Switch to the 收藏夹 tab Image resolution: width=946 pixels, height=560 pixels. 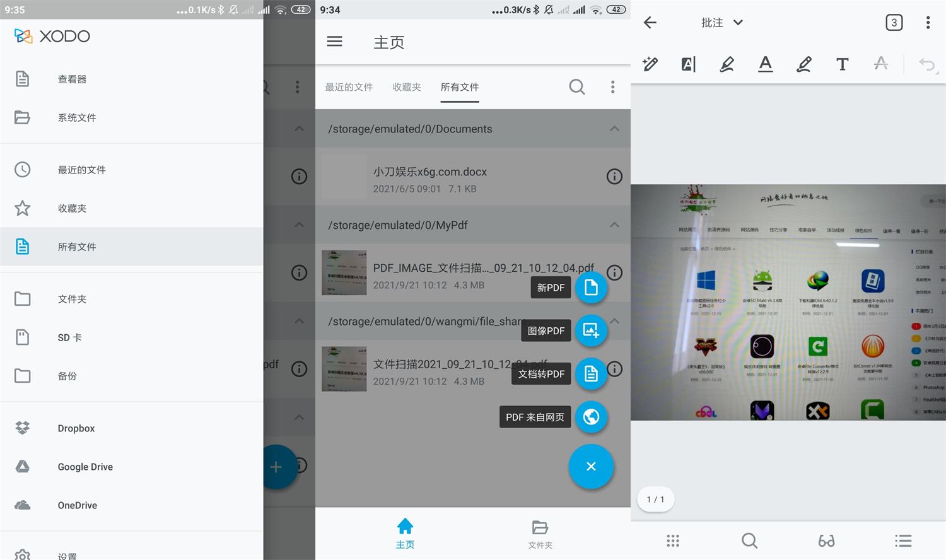click(x=406, y=87)
